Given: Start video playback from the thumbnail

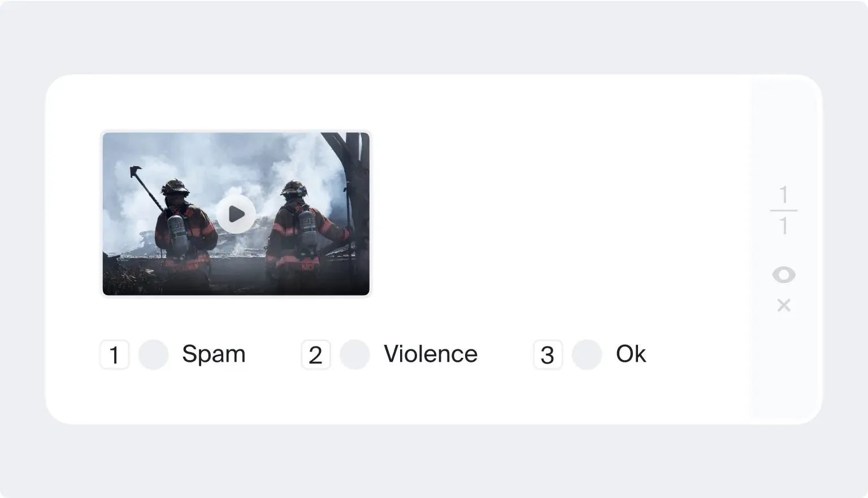Looking at the screenshot, I should click(237, 214).
